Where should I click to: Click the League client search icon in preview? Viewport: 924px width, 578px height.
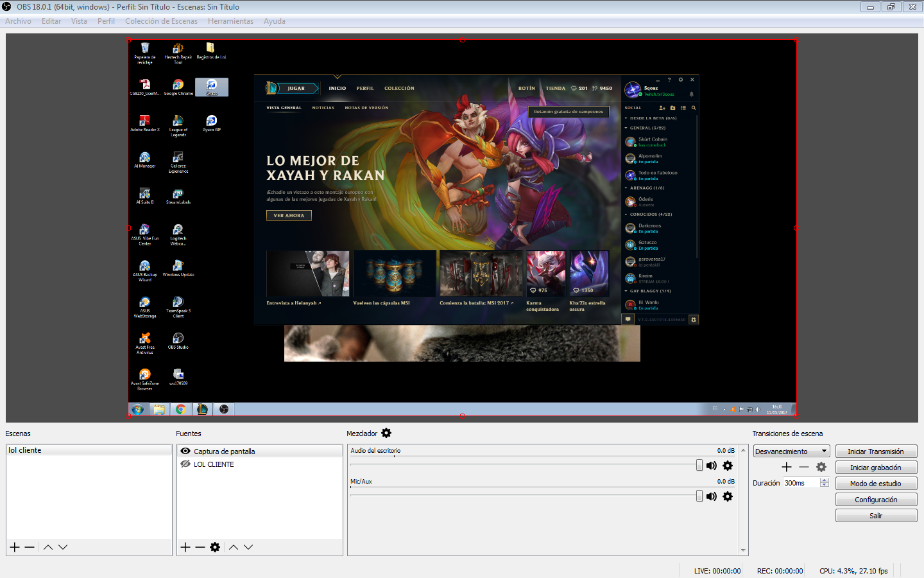coord(694,108)
